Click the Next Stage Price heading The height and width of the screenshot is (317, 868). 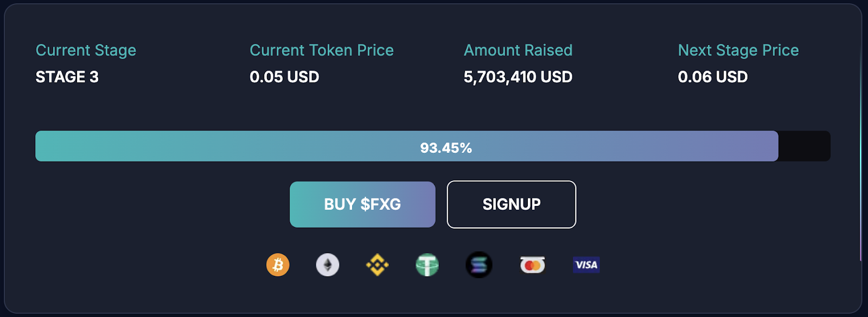[738, 50]
